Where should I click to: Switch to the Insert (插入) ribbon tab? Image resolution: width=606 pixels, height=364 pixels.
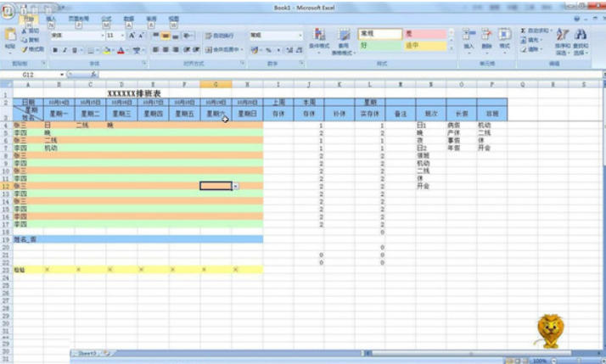51,18
